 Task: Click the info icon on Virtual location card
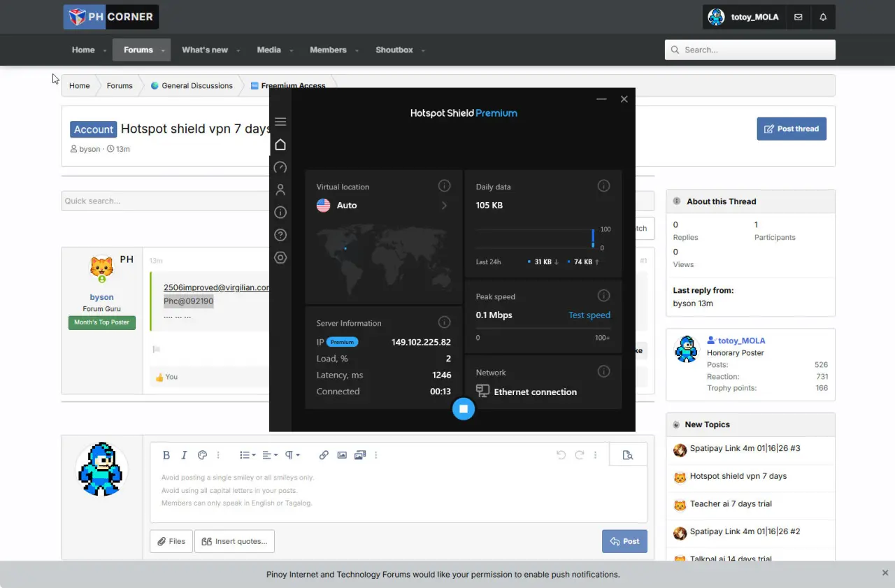[x=444, y=186]
